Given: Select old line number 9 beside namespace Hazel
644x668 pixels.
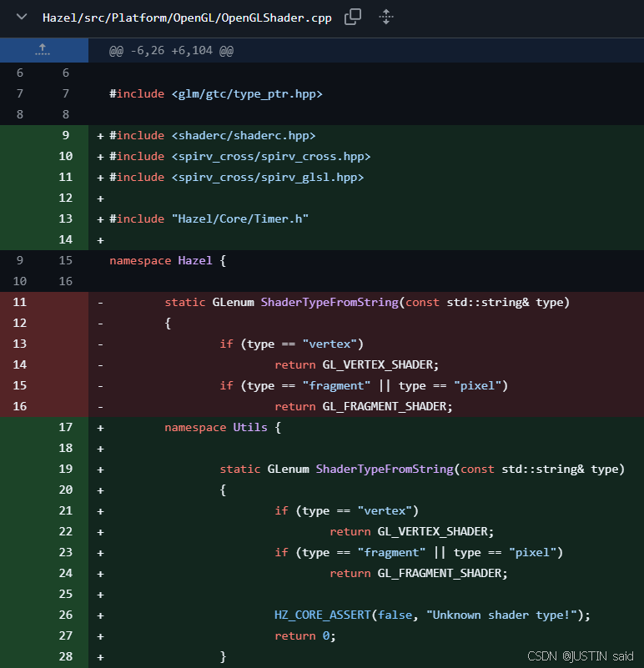Looking at the screenshot, I should click(20, 260).
